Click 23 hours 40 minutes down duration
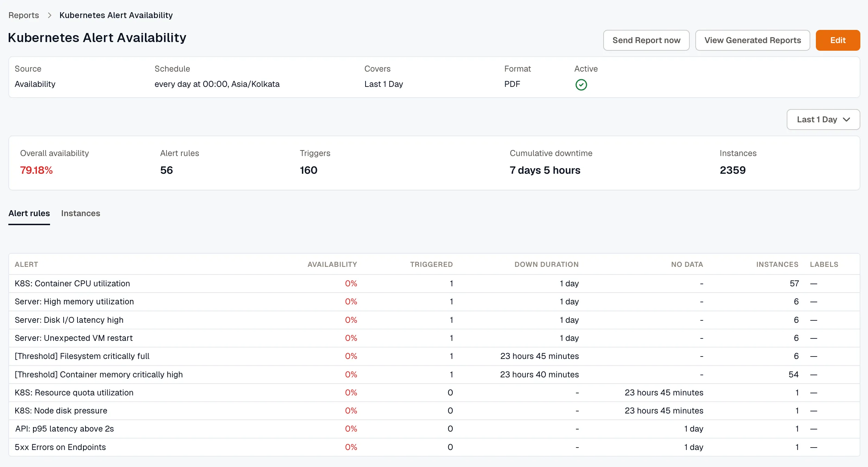 pos(539,375)
